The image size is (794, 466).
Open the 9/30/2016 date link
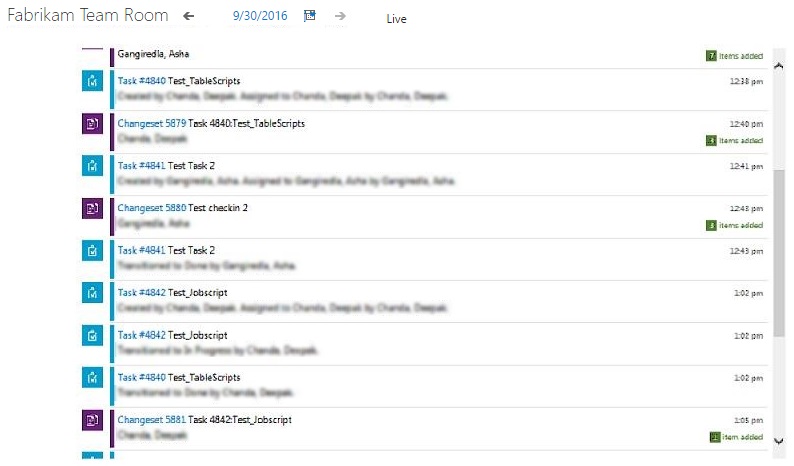coord(258,17)
